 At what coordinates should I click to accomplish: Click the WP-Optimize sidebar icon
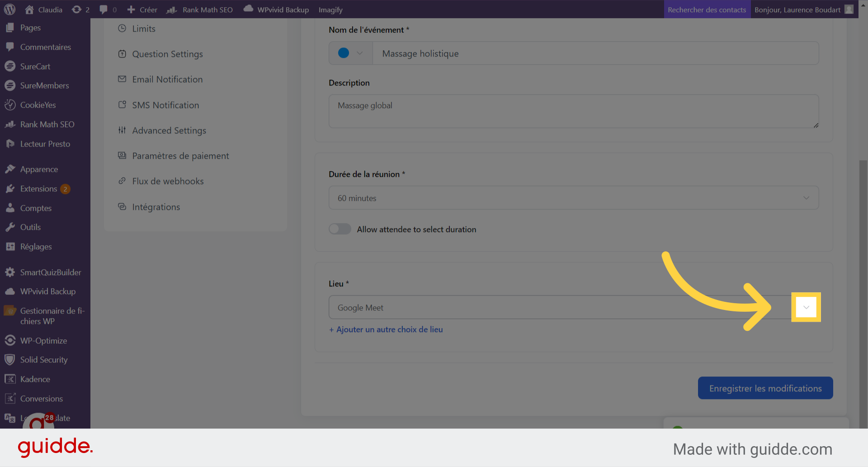(x=10, y=340)
